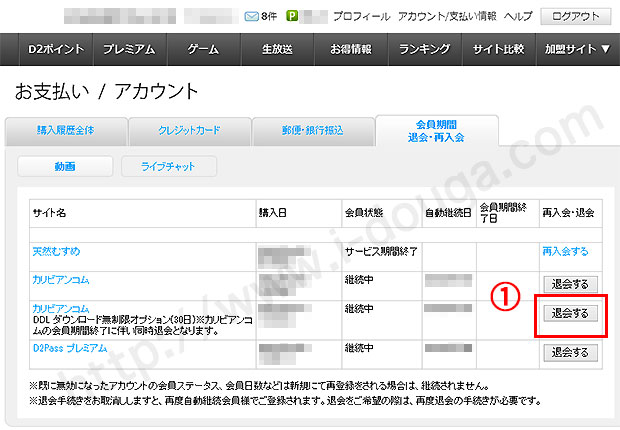Click サイト比較 in the navigation bar

(496, 49)
